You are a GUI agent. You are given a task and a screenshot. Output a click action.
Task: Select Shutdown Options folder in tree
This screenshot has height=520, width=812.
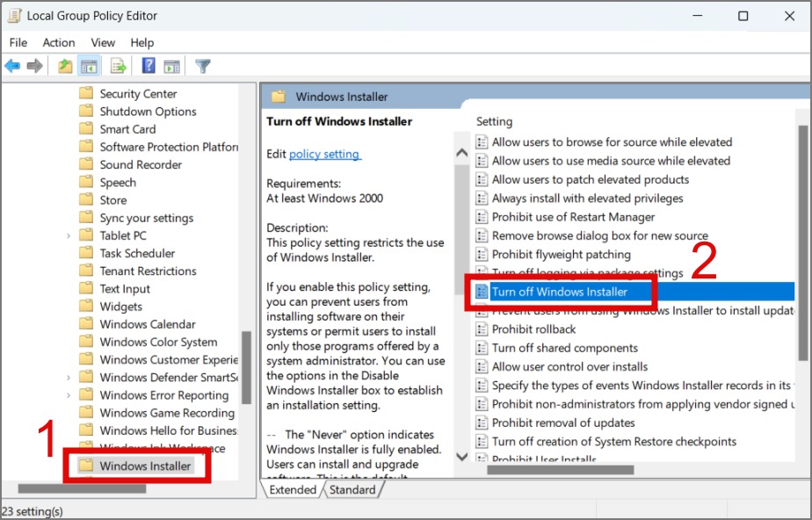(148, 112)
